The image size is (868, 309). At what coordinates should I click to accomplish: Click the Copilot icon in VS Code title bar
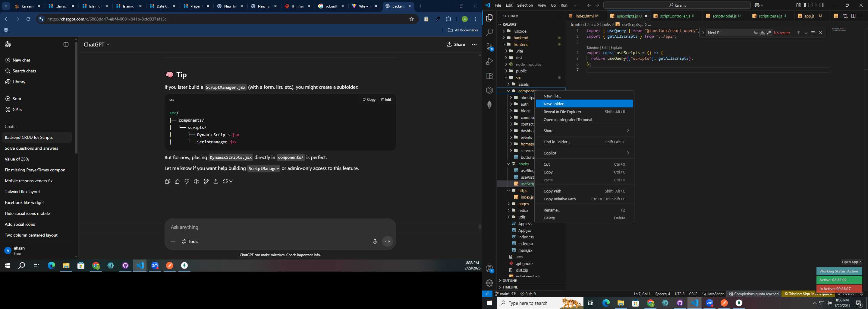click(757, 5)
